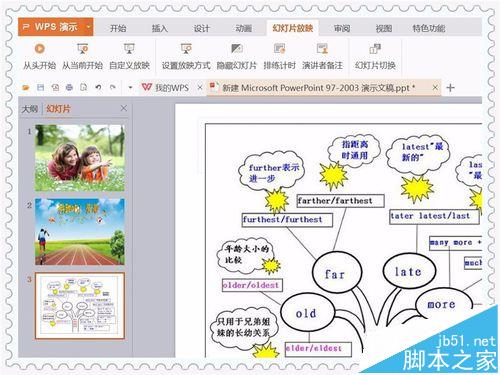Close the 我的WPS document tab

[x=200, y=88]
